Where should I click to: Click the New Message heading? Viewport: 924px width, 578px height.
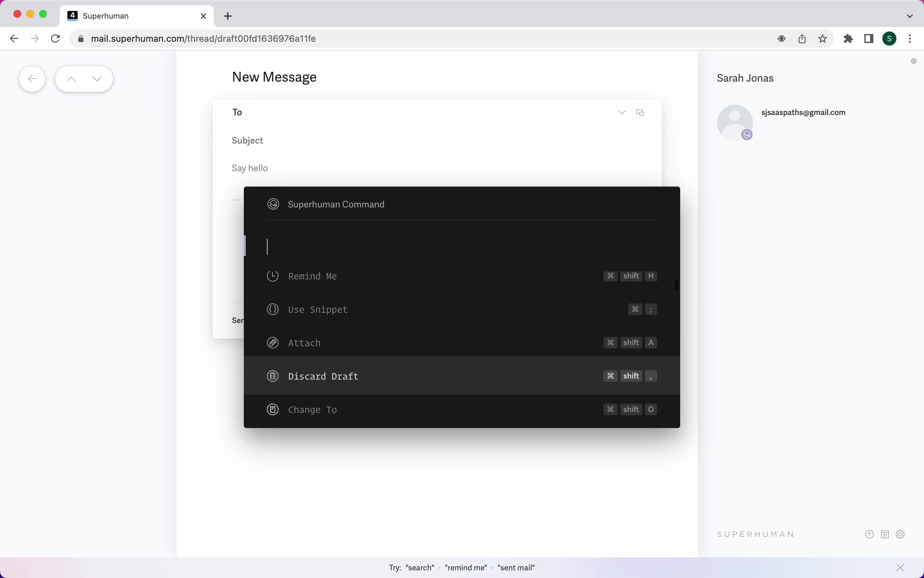click(x=274, y=77)
